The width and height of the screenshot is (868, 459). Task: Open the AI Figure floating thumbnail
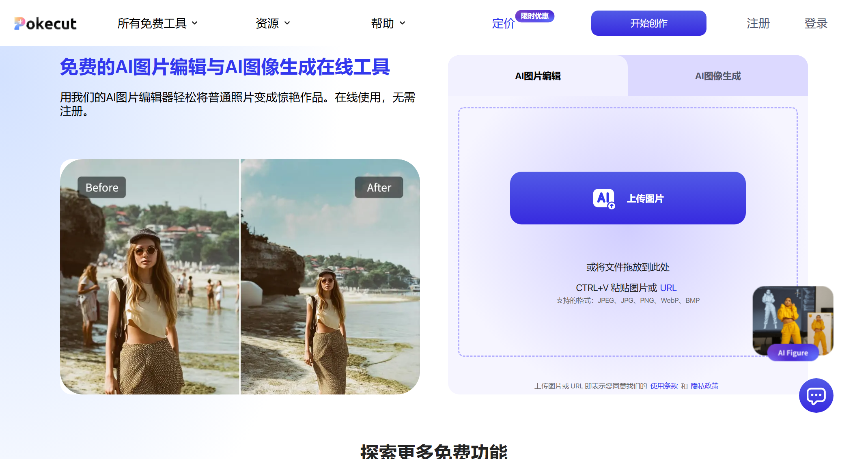click(793, 322)
